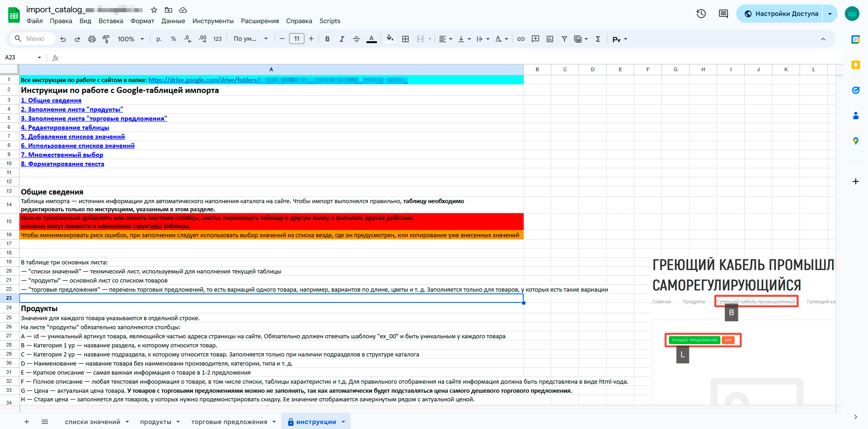The width and height of the screenshot is (868, 429).
Task: Open the dropdown arrow on инструкции tab
Action: (x=343, y=422)
